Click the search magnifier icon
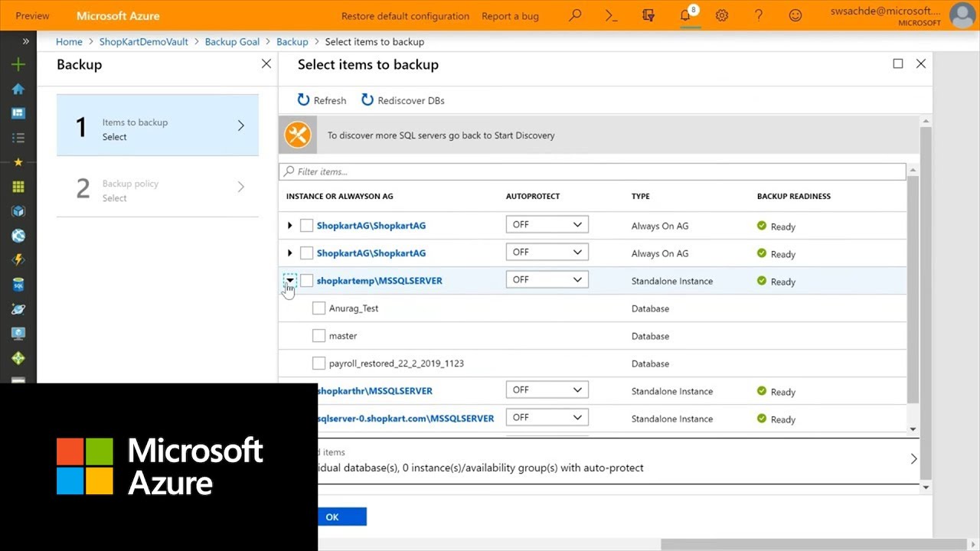The width and height of the screenshot is (980, 551). coord(575,15)
